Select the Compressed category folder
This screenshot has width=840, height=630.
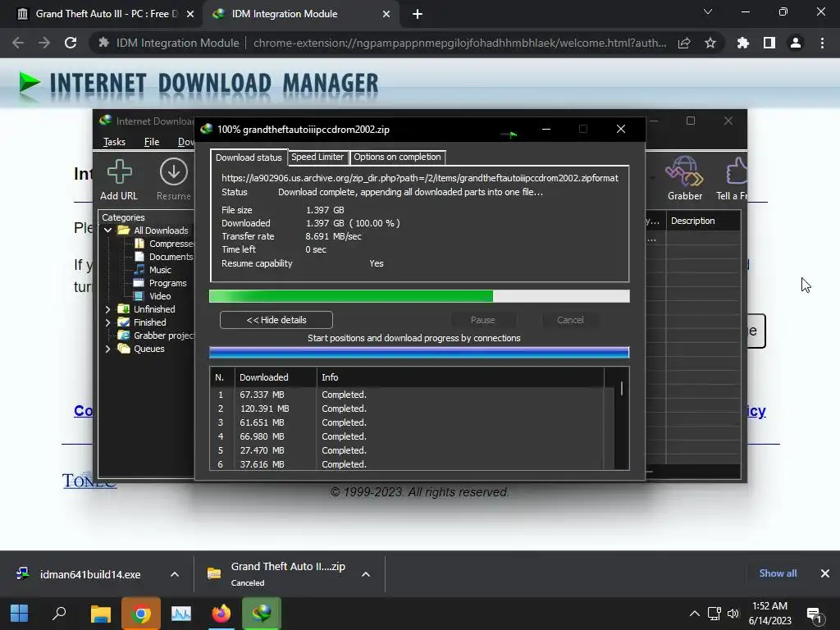pyautogui.click(x=165, y=244)
